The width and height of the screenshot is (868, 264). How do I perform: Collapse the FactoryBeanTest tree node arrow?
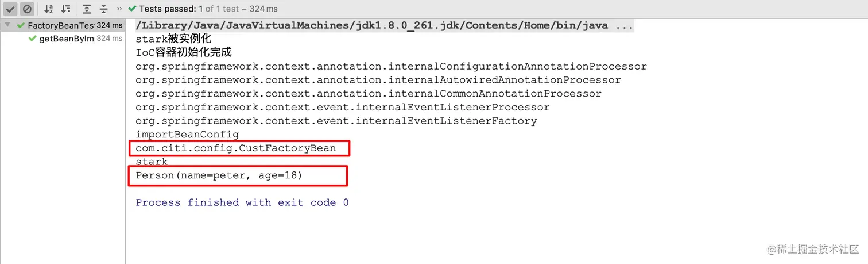coord(7,25)
